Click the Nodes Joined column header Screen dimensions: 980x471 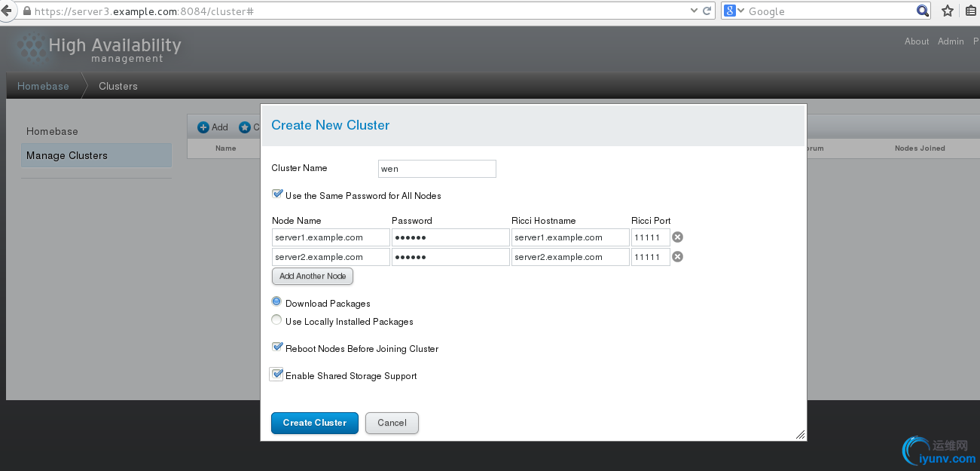click(920, 148)
